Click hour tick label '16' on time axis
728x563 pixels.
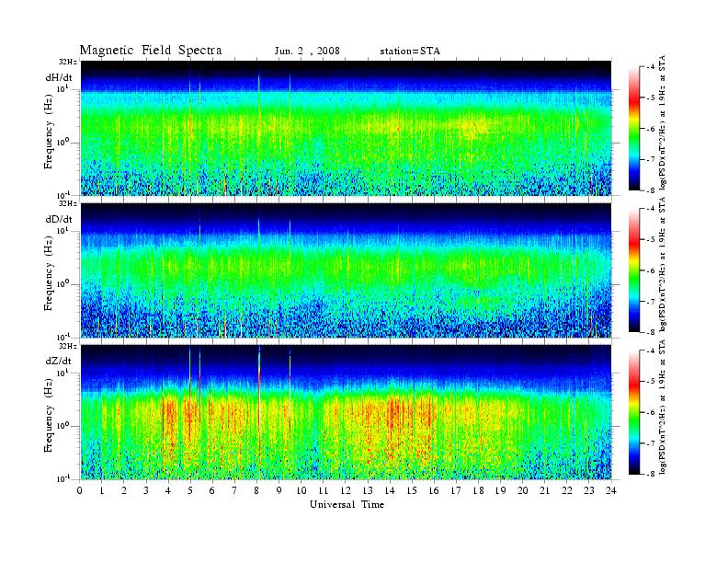[x=434, y=490]
